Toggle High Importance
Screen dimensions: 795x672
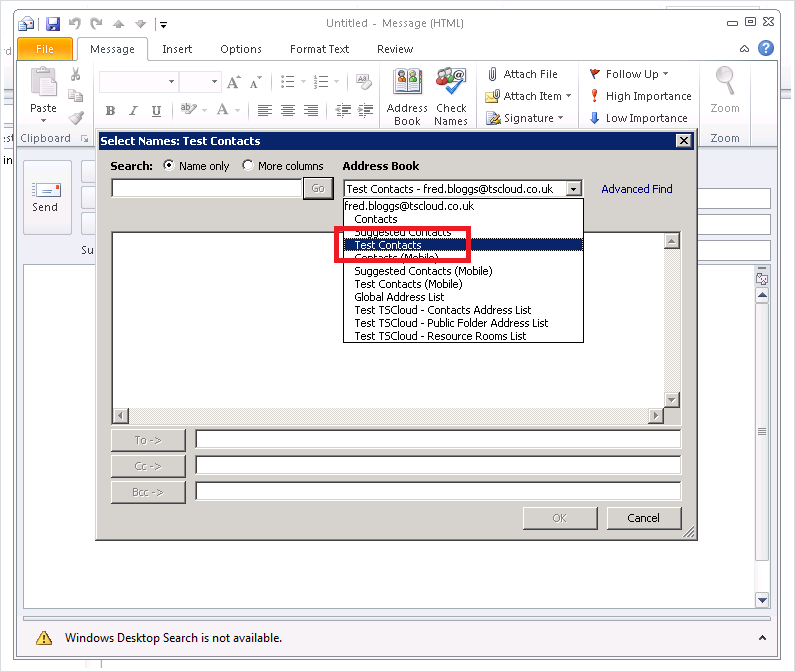641,96
